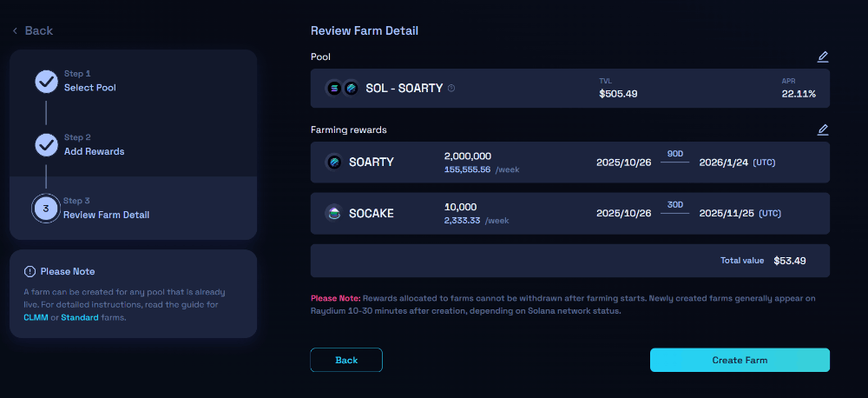The height and width of the screenshot is (398, 868).
Task: Click the outlined Back button
Action: tap(346, 360)
